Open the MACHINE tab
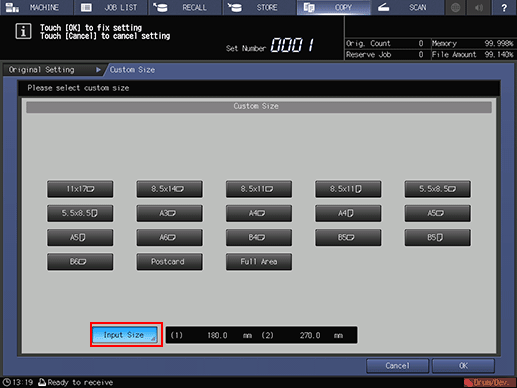The width and height of the screenshot is (517, 388). click(37, 7)
